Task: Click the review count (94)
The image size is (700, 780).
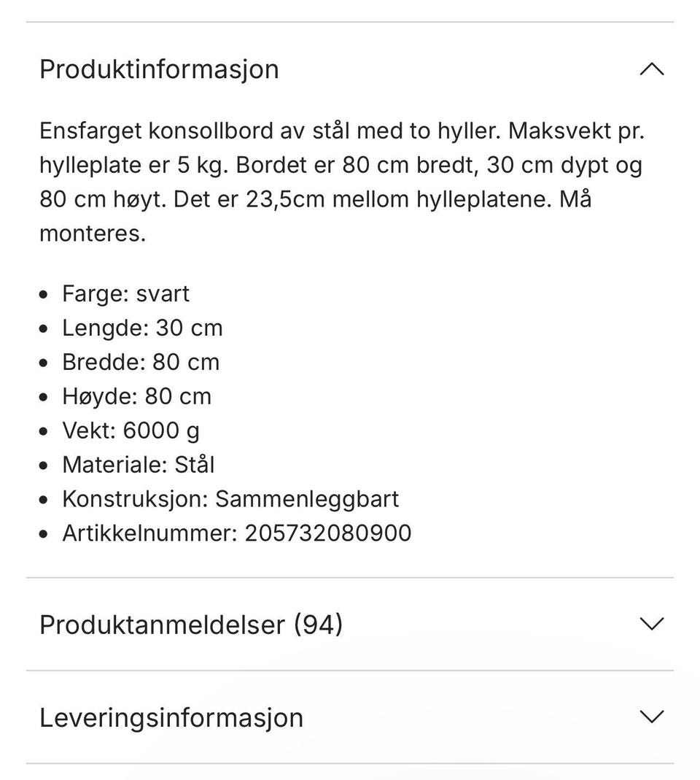Action: pyautogui.click(x=318, y=625)
